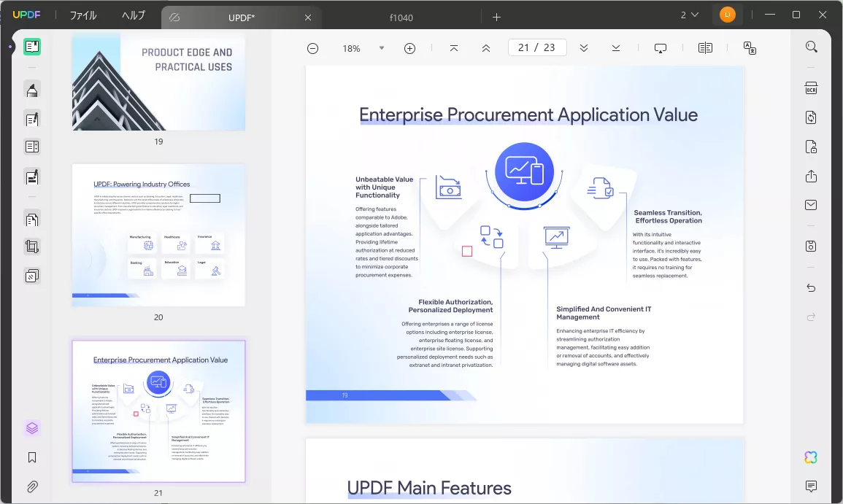Click Unbeatable Value with Unique Functionality heading
843x504 pixels.
click(x=385, y=187)
